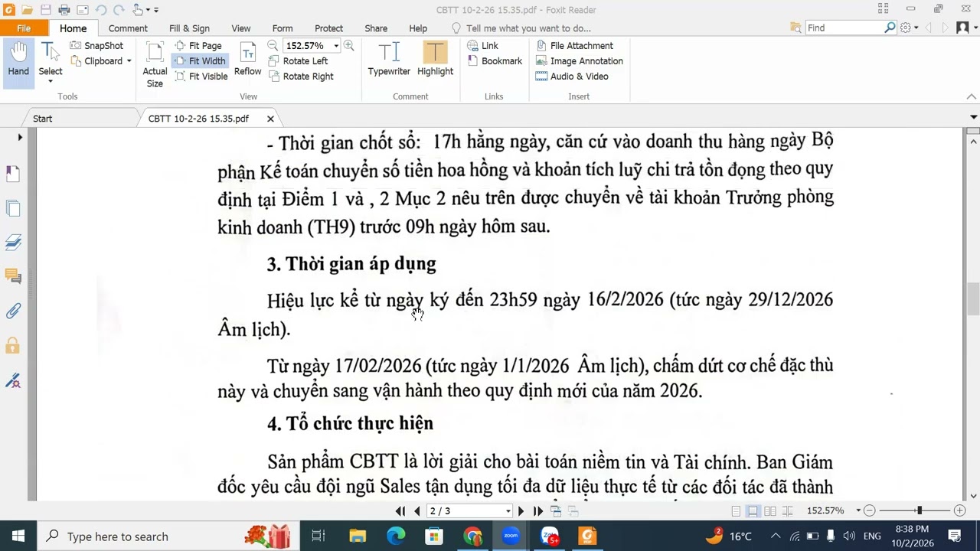Collapse the ribbon with the up chevron

pyautogui.click(x=972, y=96)
